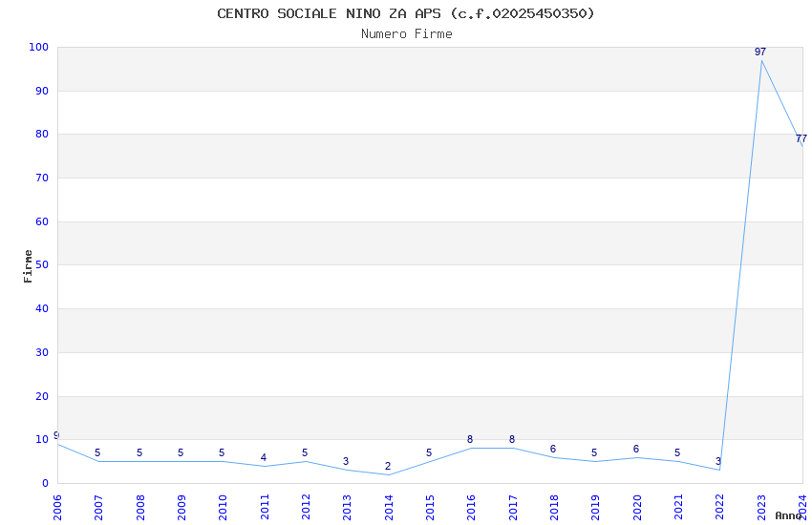
Task: Select the 2017 year label
Action: tap(513, 508)
